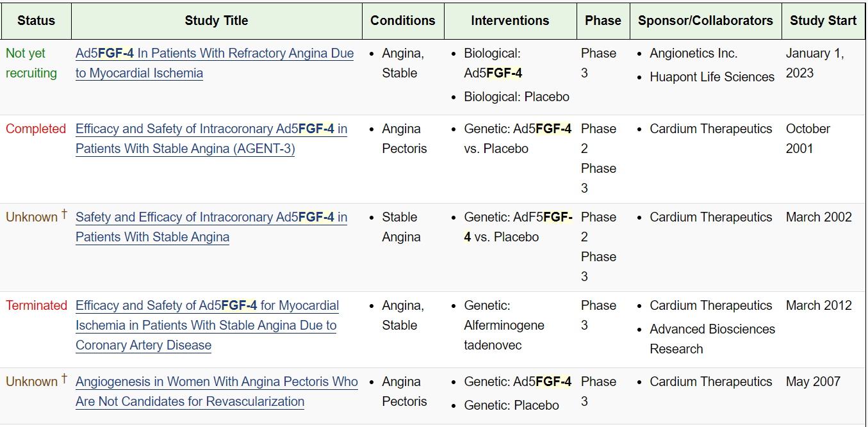868x427 pixels.
Task: Click the Phase column header
Action: pyautogui.click(x=603, y=20)
